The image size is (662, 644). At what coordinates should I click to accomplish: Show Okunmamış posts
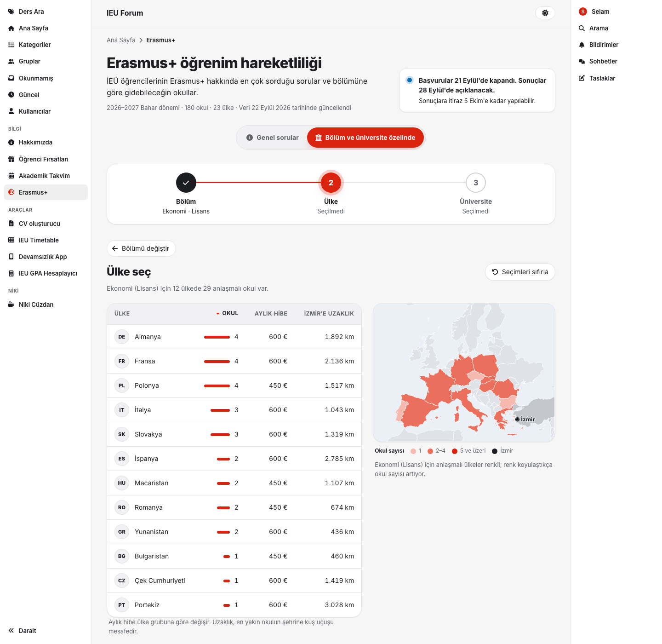tap(46, 78)
